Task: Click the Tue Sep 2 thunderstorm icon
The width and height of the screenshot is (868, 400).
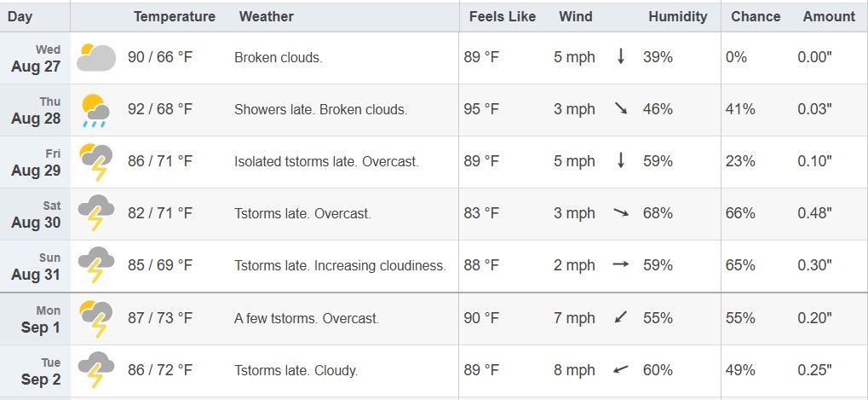Action: click(x=96, y=370)
